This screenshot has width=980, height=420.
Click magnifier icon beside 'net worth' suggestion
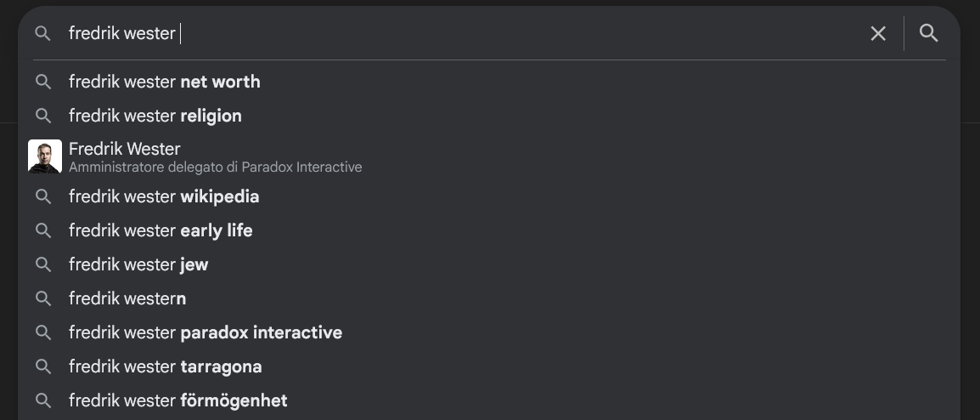[43, 82]
